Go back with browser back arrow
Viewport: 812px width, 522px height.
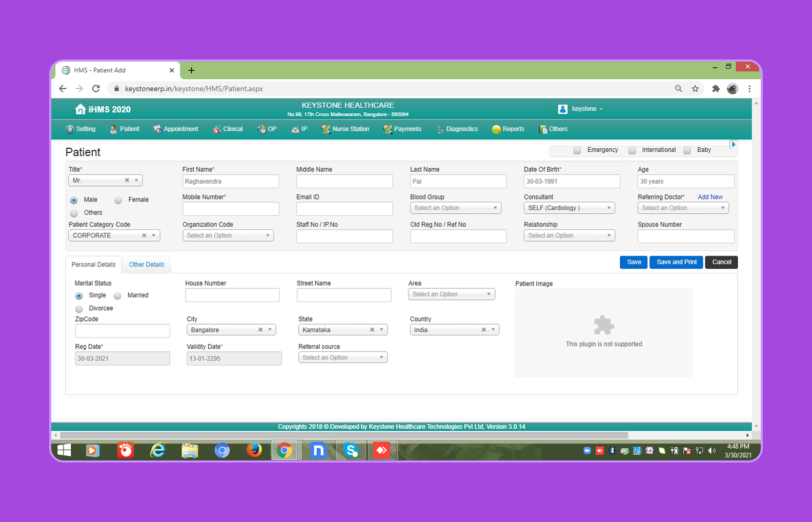(63, 89)
